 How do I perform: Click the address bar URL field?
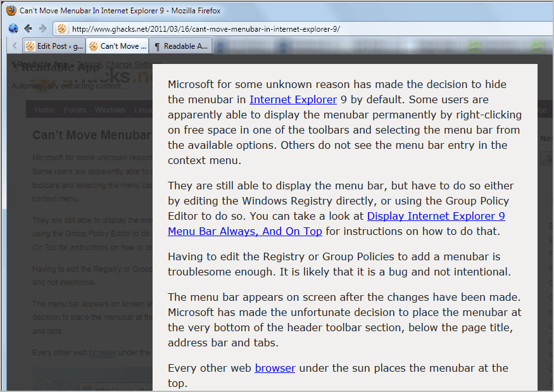pos(304,28)
